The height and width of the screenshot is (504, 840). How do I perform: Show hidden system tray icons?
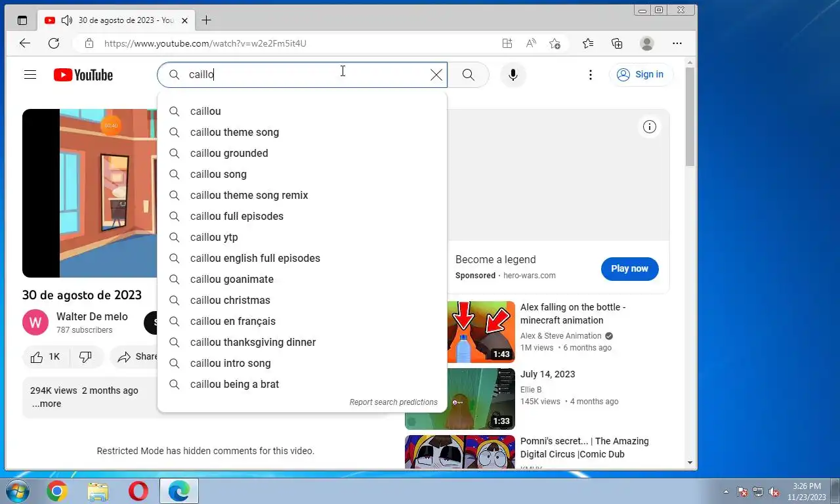(726, 492)
